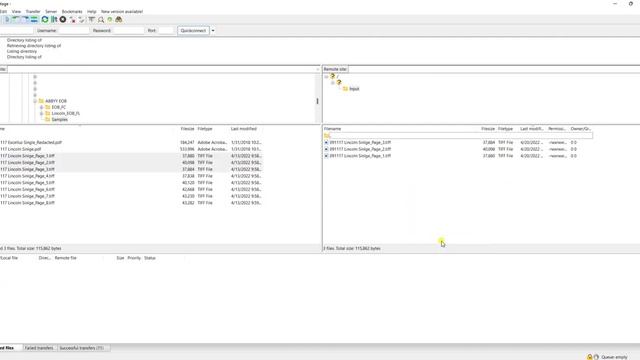
Task: Sort remote list by Filename column
Action: [333, 129]
